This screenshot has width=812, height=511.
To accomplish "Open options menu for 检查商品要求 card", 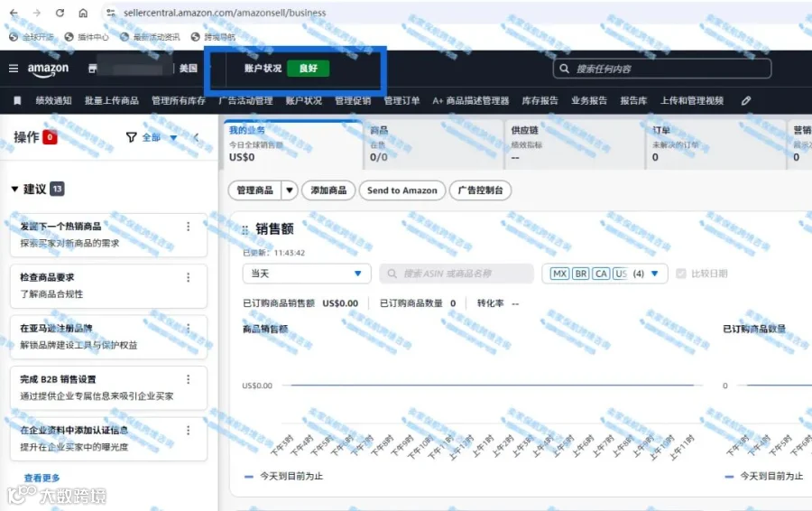I will 188,278.
